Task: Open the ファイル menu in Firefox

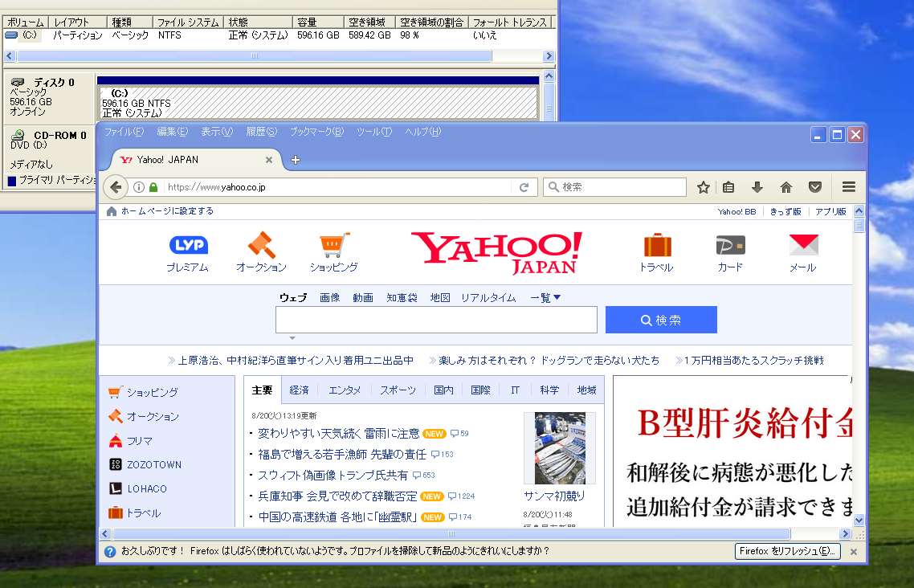Action: click(x=124, y=132)
